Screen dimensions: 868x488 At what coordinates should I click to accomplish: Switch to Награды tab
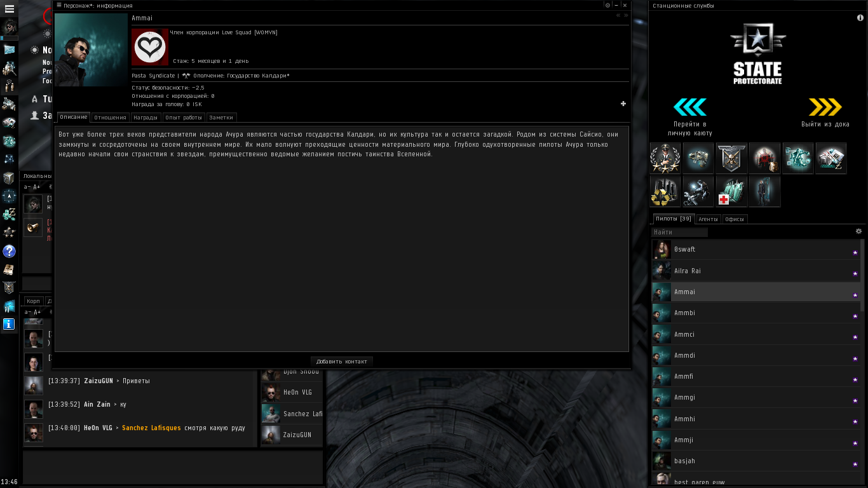[x=146, y=118]
